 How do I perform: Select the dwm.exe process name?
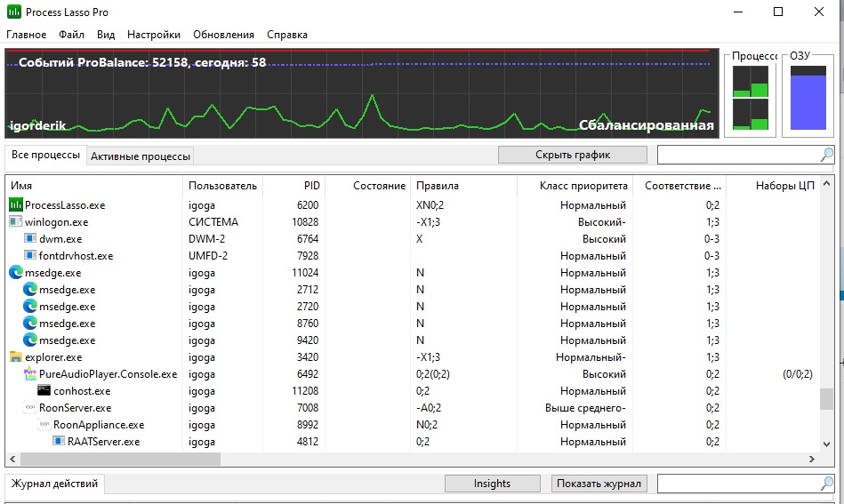point(60,239)
